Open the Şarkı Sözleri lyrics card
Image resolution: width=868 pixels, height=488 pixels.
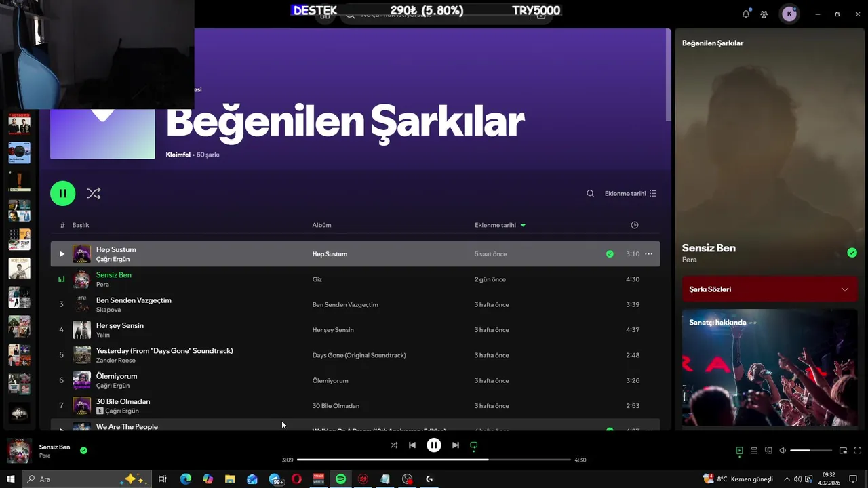(x=770, y=289)
